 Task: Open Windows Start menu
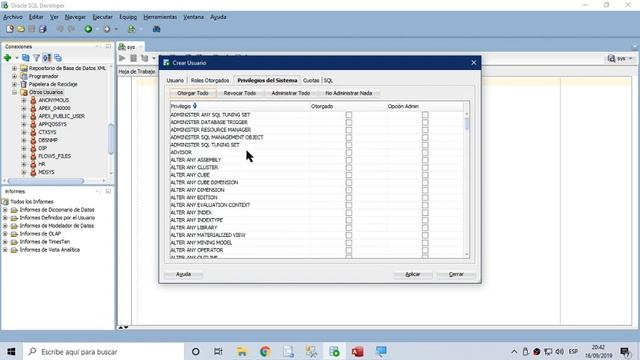pyautogui.click(x=11, y=351)
